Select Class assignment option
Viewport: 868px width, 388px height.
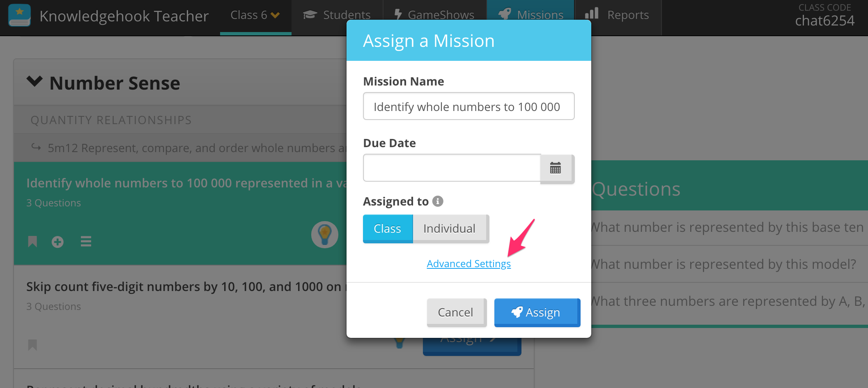pyautogui.click(x=388, y=229)
